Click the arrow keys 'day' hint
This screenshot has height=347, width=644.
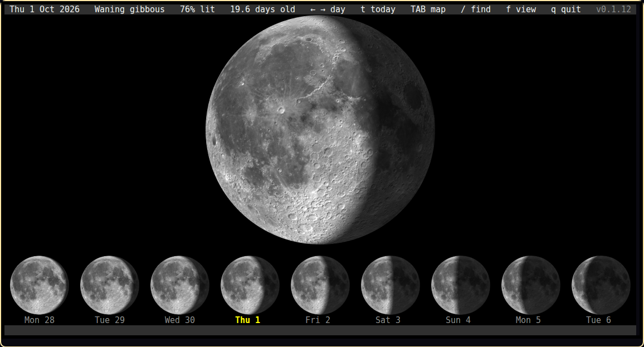[x=328, y=9]
